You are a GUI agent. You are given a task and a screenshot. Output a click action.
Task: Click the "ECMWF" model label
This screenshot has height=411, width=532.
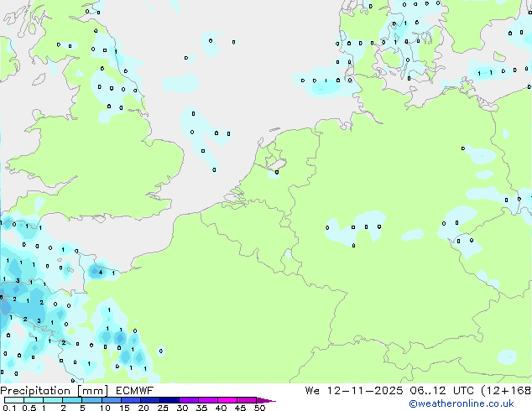(x=135, y=391)
